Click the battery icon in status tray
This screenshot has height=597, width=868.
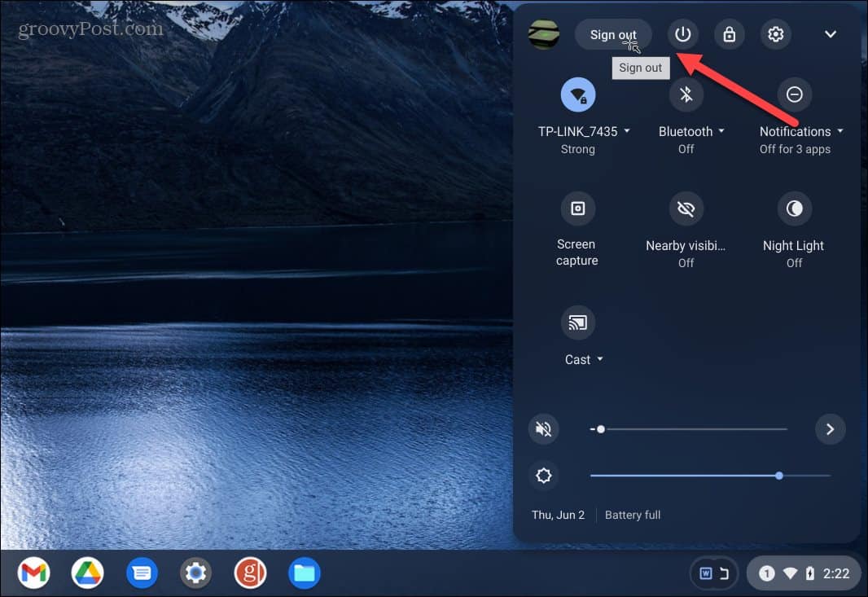[x=810, y=573]
